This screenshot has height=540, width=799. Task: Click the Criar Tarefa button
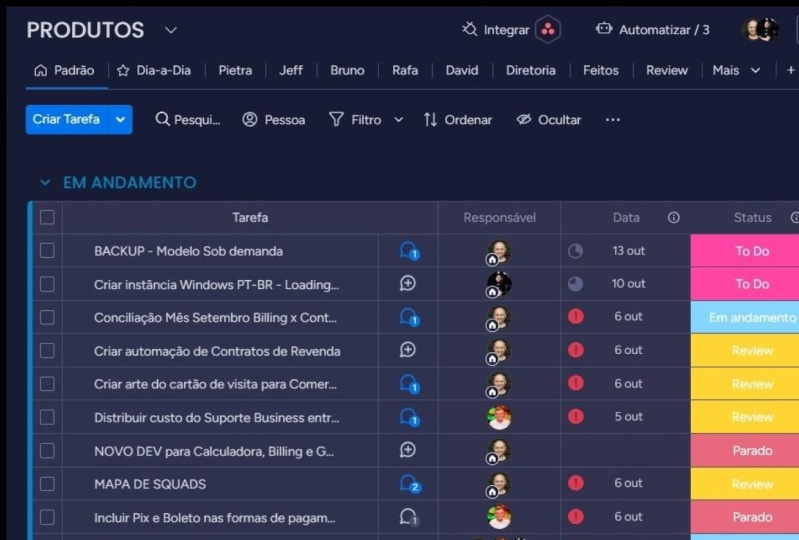(x=66, y=120)
